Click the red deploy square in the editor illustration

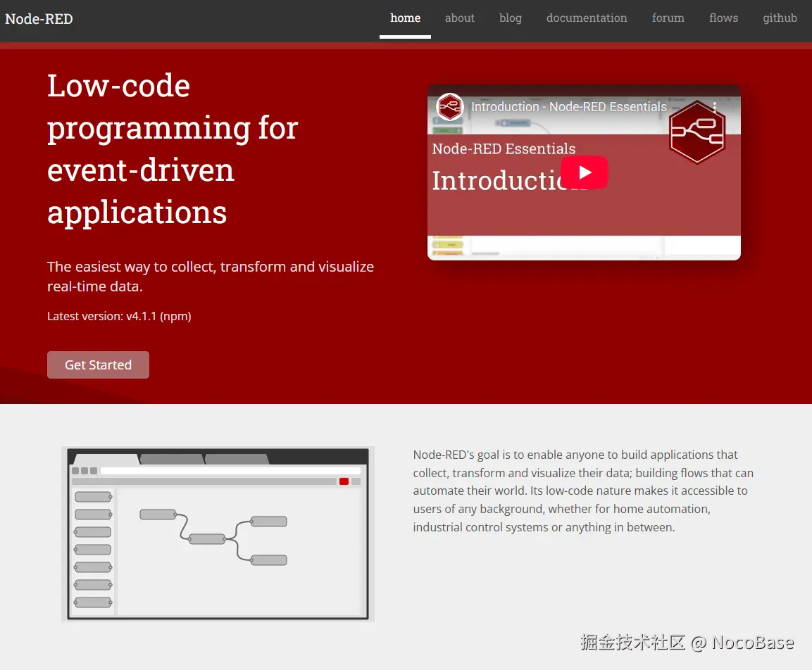tap(344, 481)
